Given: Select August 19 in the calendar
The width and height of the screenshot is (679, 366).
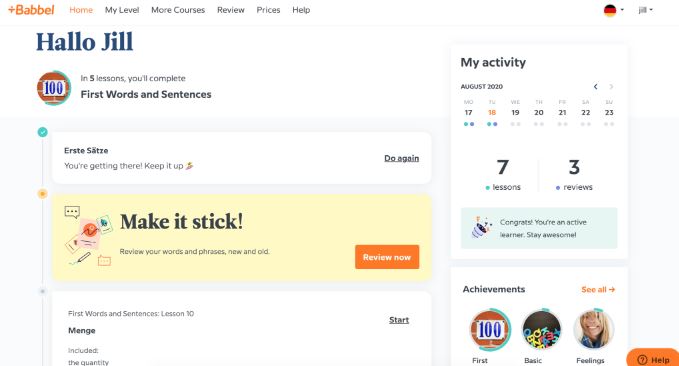Looking at the screenshot, I should click(515, 113).
